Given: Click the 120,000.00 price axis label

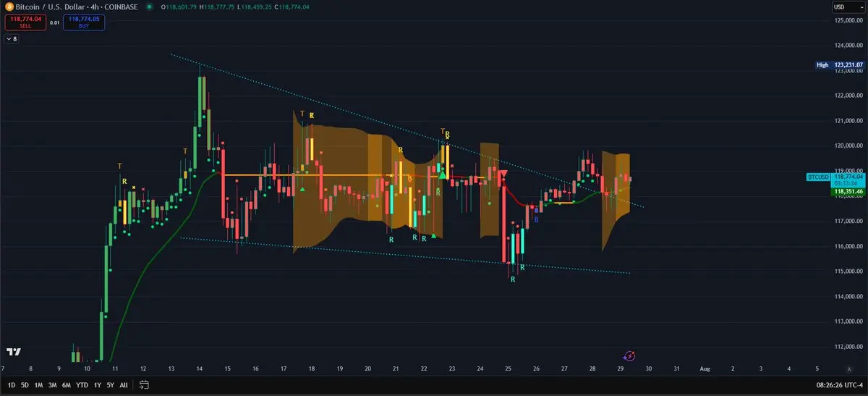Looking at the screenshot, I should [x=849, y=146].
